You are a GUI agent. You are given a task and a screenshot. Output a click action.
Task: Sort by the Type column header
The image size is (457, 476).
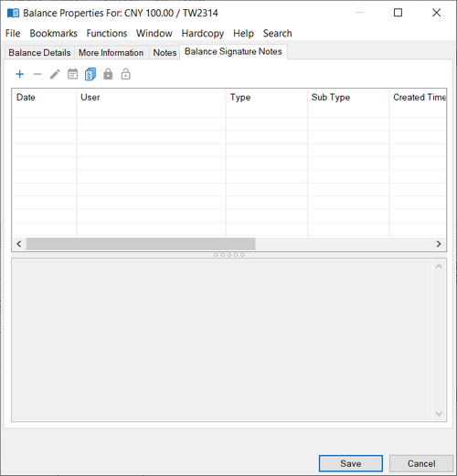267,97
